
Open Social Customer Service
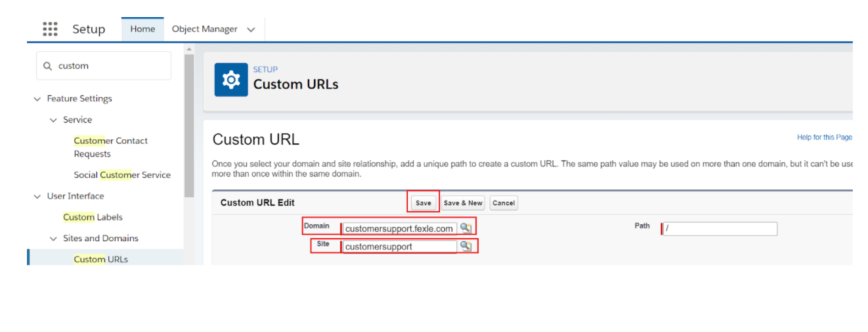(x=122, y=175)
